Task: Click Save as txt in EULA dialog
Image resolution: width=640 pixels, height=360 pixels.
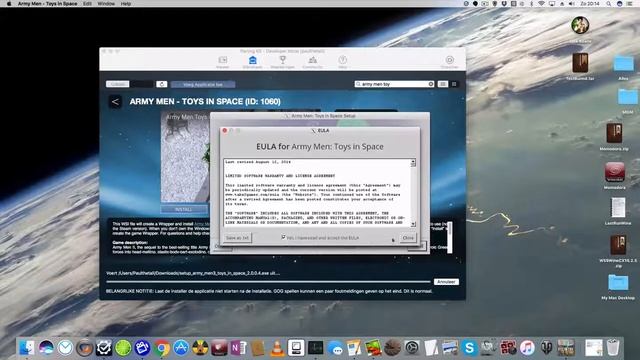Action: pos(237,238)
